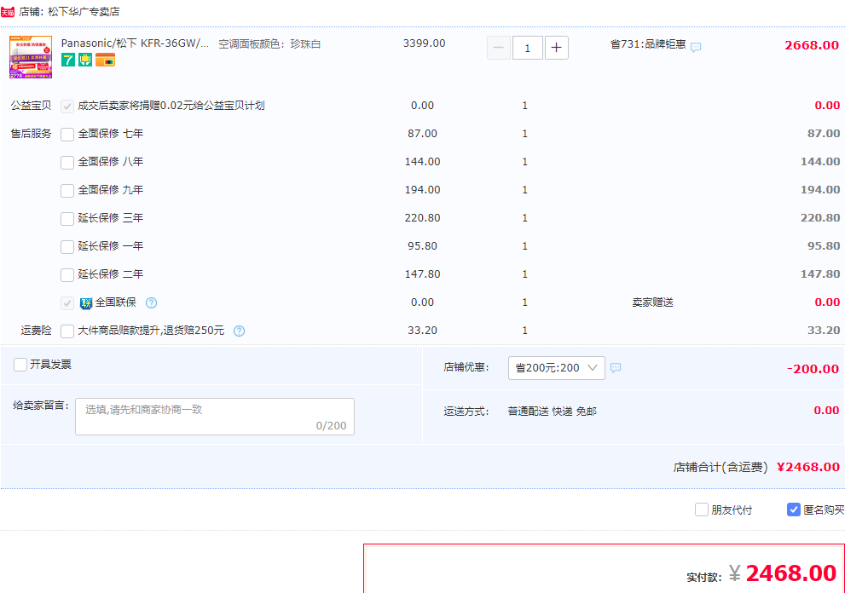Click the blue 联 badge icon
The height and width of the screenshot is (593, 868).
click(86, 303)
